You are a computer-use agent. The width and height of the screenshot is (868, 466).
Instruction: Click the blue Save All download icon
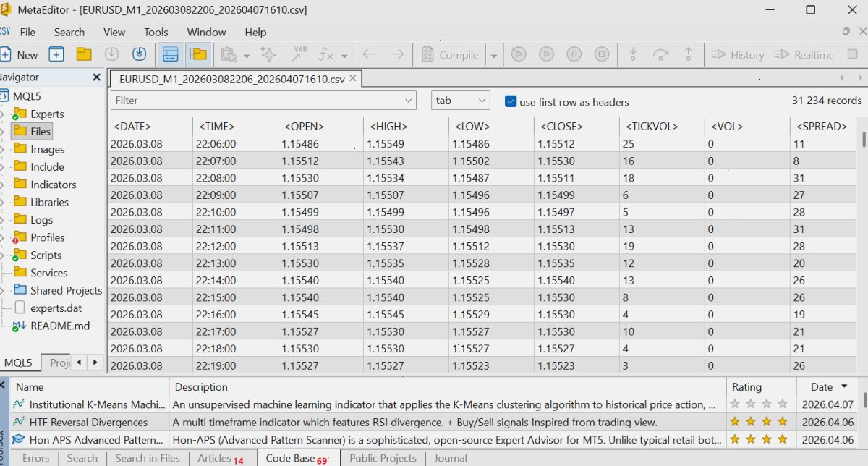139,54
